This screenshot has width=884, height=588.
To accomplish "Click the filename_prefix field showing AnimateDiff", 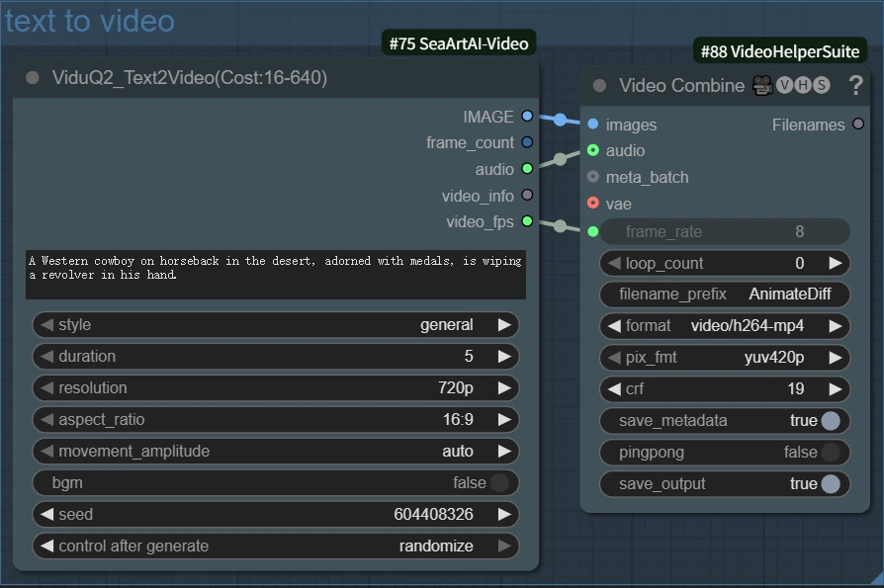I will coord(724,294).
